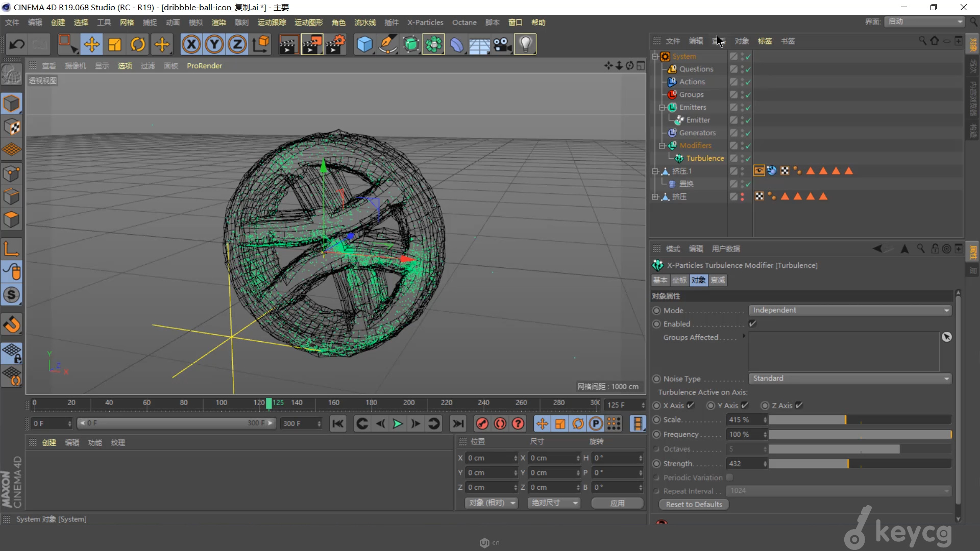Open viewport ProRender menu

tap(204, 66)
